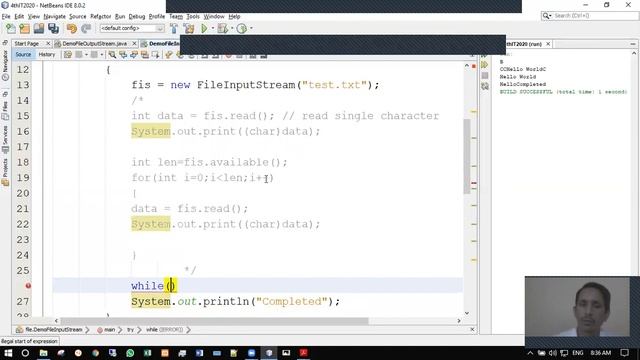640x360 pixels.
Task: Open Excel from the taskbar
Action: (x=147, y=353)
